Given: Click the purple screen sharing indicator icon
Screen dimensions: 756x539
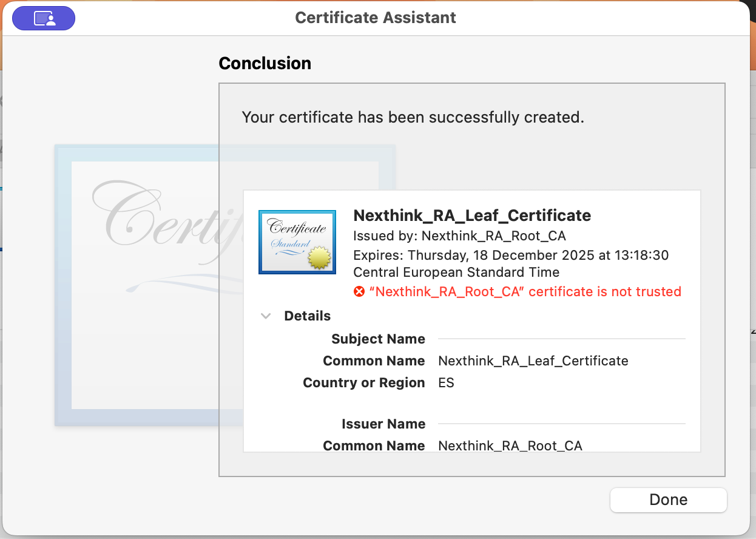Looking at the screenshot, I should click(44, 19).
